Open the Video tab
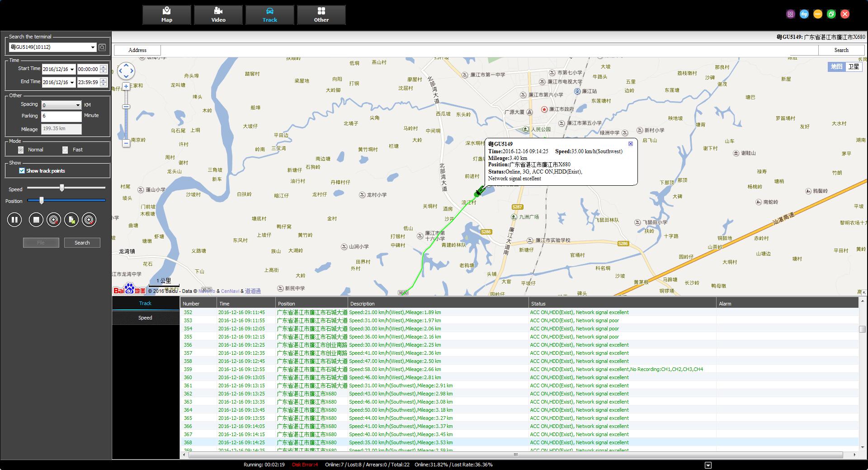This screenshot has height=470, width=868. (218, 15)
